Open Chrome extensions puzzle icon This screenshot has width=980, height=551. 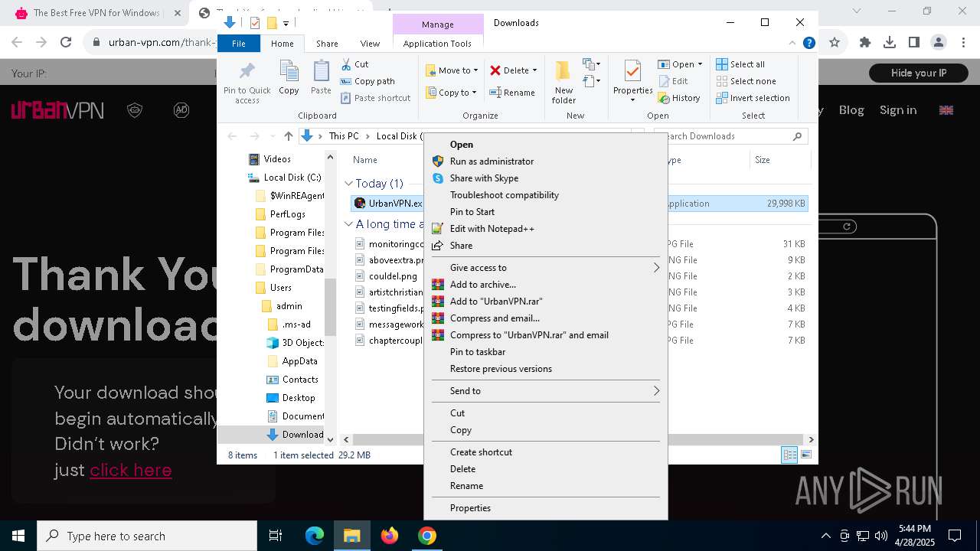tap(865, 43)
